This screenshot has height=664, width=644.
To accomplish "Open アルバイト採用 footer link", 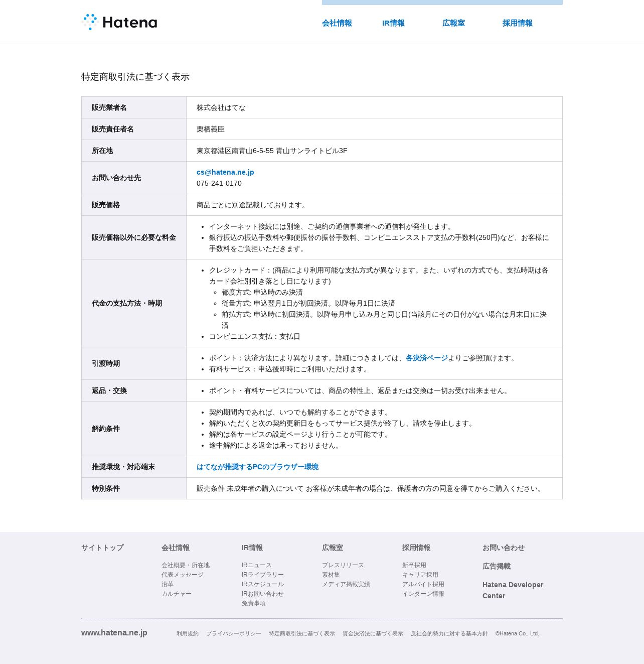I will pyautogui.click(x=423, y=584).
